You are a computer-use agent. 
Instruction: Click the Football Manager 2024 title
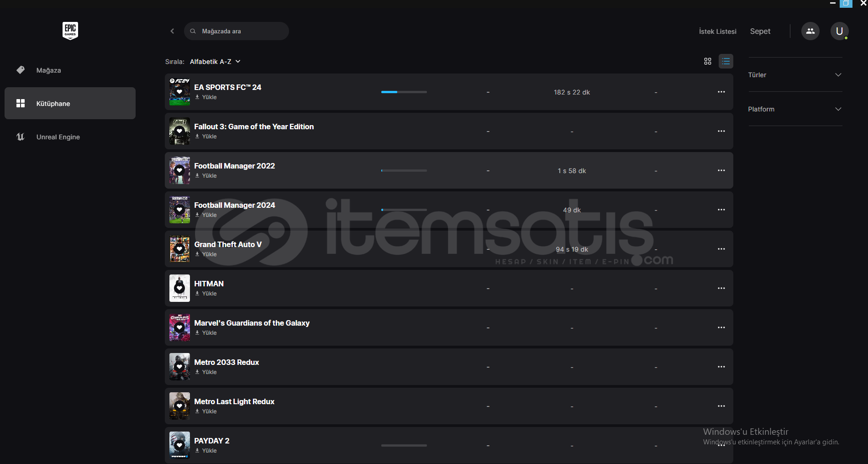click(x=235, y=205)
